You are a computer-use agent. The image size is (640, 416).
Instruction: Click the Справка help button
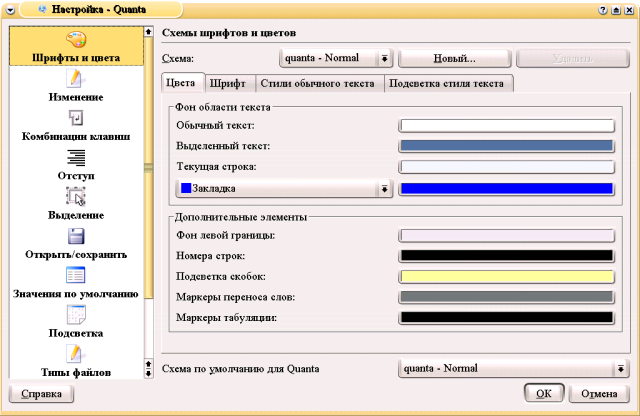pyautogui.click(x=40, y=394)
